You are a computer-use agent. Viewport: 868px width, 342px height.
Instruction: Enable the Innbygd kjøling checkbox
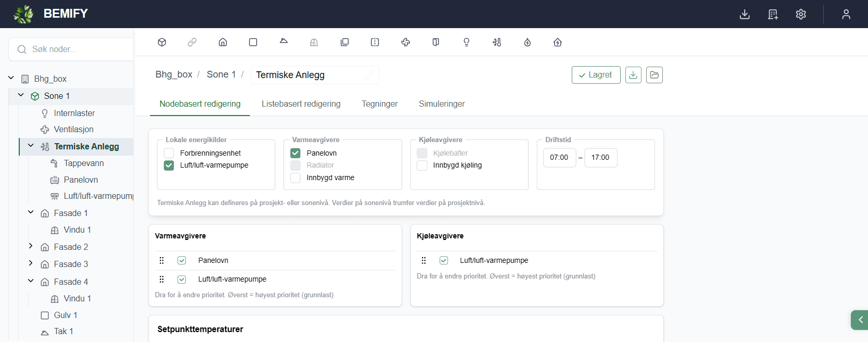(x=422, y=166)
